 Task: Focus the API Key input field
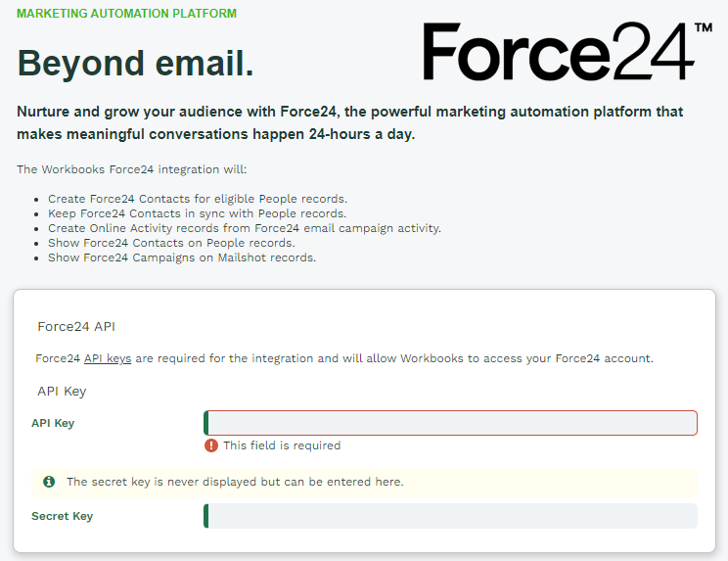click(x=450, y=423)
